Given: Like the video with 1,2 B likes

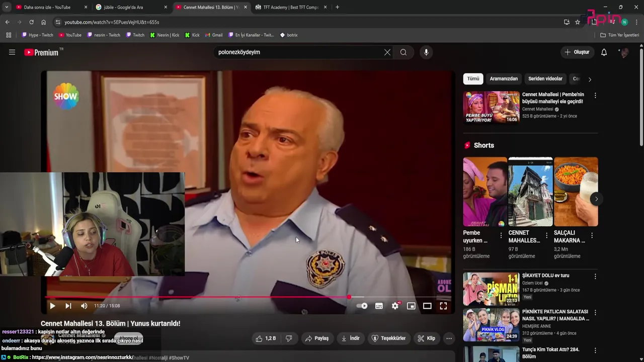Looking at the screenshot, I should (x=265, y=338).
